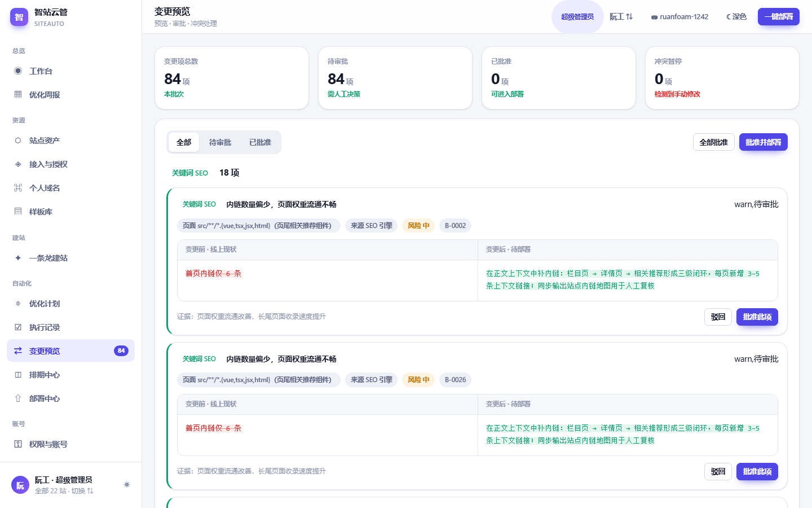Switch to the 全部 tab

coord(184,142)
